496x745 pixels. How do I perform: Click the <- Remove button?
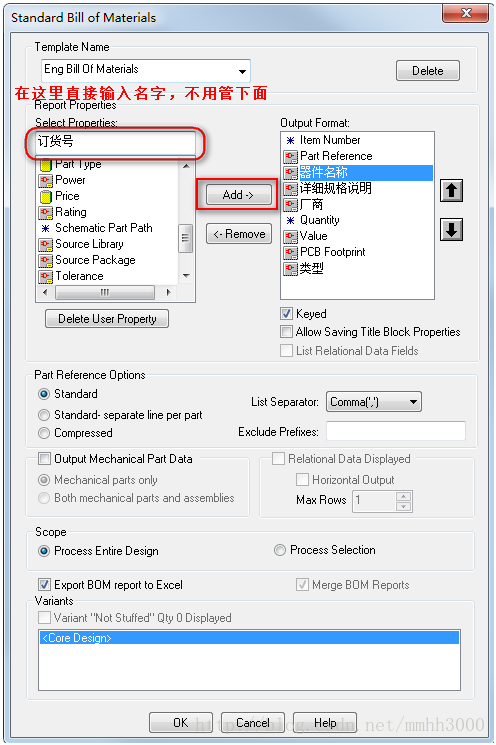238,234
